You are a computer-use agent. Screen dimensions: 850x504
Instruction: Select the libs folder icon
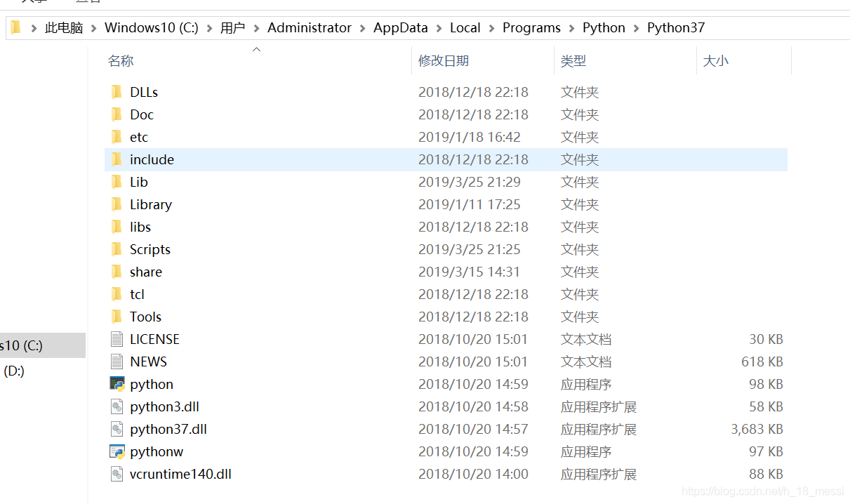(117, 227)
